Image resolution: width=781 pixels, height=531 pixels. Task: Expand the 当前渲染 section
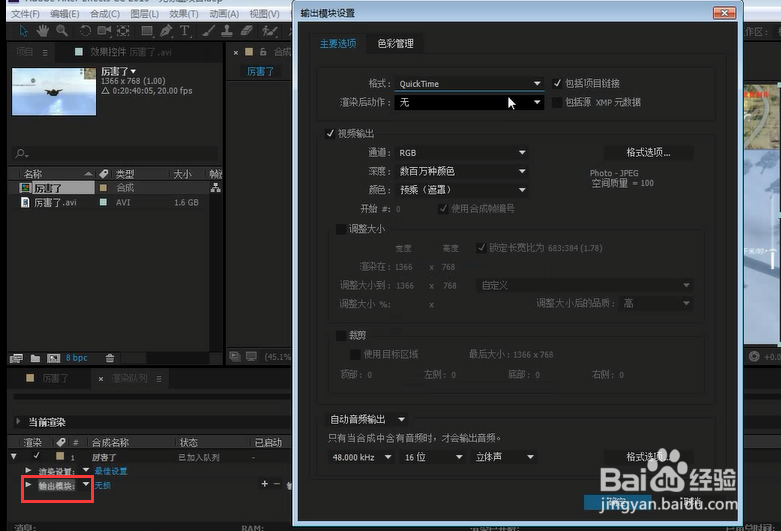(x=18, y=421)
